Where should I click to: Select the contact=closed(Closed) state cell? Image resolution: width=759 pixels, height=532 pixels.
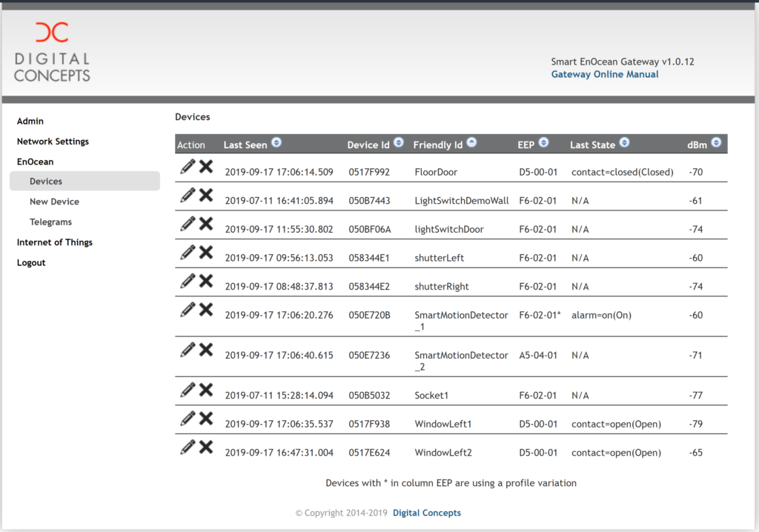pyautogui.click(x=622, y=172)
